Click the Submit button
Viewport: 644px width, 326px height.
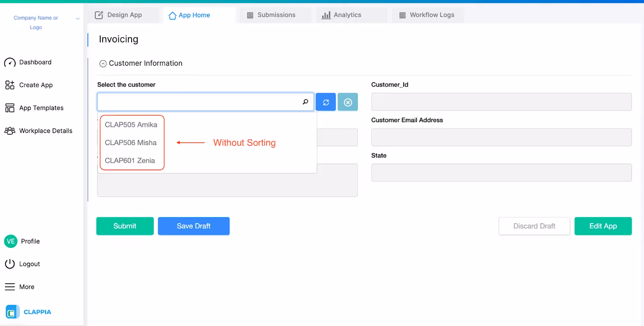(125, 226)
